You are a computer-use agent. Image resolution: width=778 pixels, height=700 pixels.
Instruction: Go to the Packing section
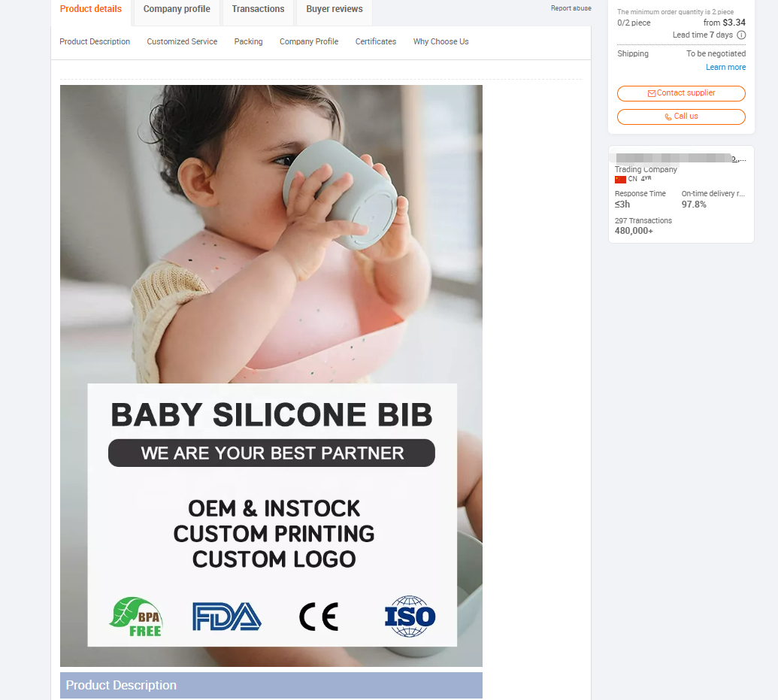point(248,42)
